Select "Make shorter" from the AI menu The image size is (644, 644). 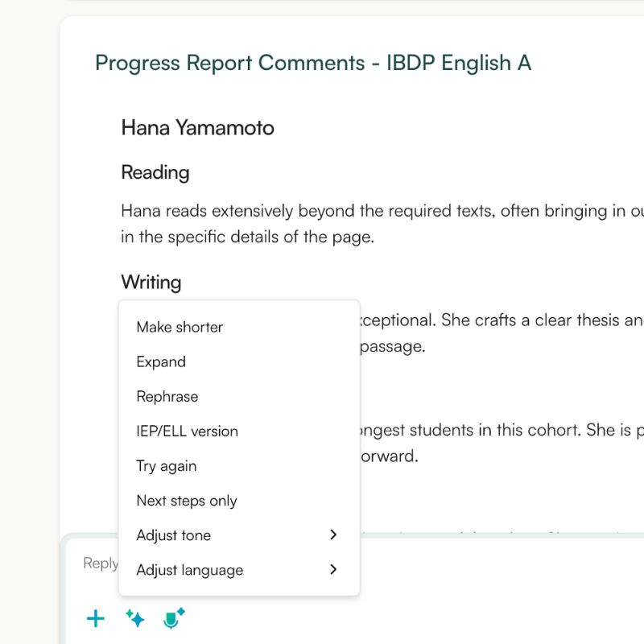tap(180, 327)
